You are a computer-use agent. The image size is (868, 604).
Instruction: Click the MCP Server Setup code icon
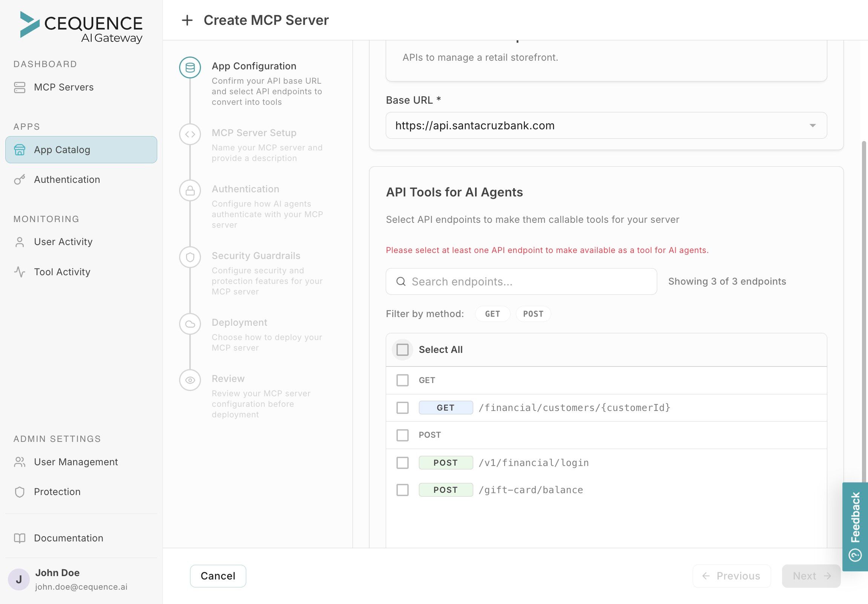point(190,134)
